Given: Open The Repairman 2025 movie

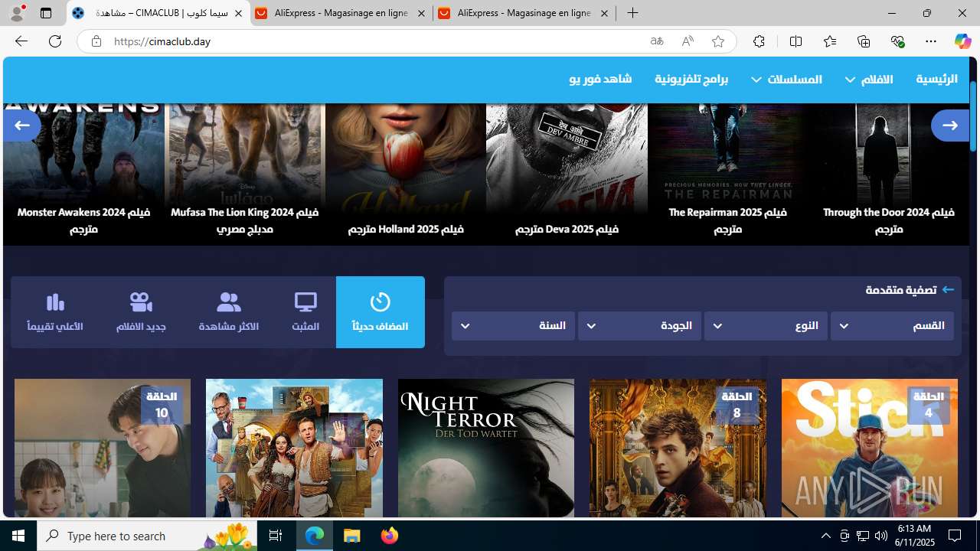Looking at the screenshot, I should coord(727,174).
